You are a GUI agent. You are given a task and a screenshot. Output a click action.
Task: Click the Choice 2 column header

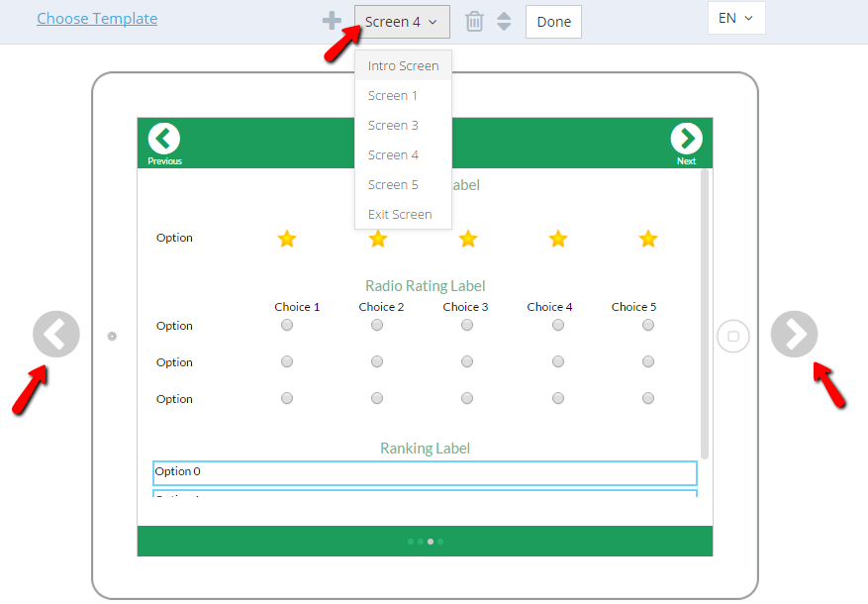click(381, 307)
